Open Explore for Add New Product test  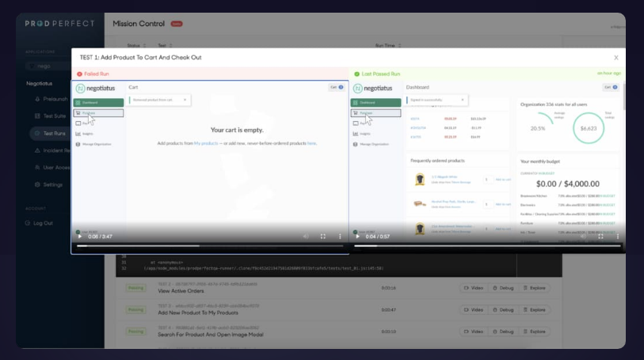[x=535, y=310]
